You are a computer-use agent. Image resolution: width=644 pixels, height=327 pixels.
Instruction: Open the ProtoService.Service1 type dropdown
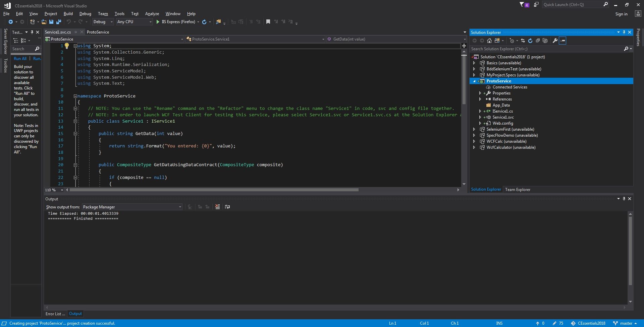255,39
